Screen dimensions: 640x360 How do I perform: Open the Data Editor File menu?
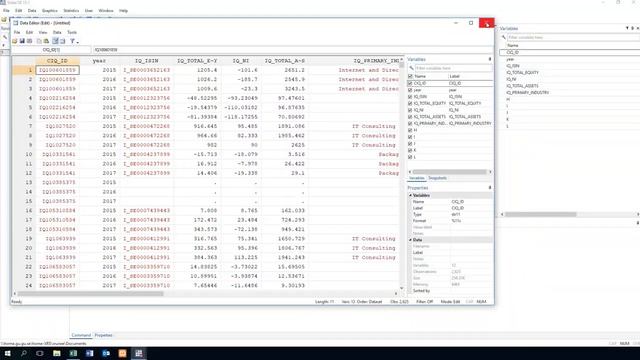click(x=17, y=32)
